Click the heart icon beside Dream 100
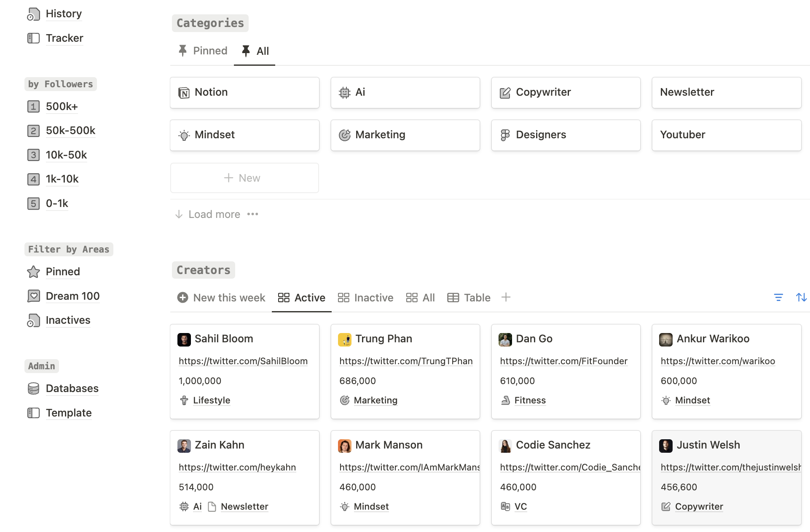Screen dimensions: 810x532 (33, 296)
